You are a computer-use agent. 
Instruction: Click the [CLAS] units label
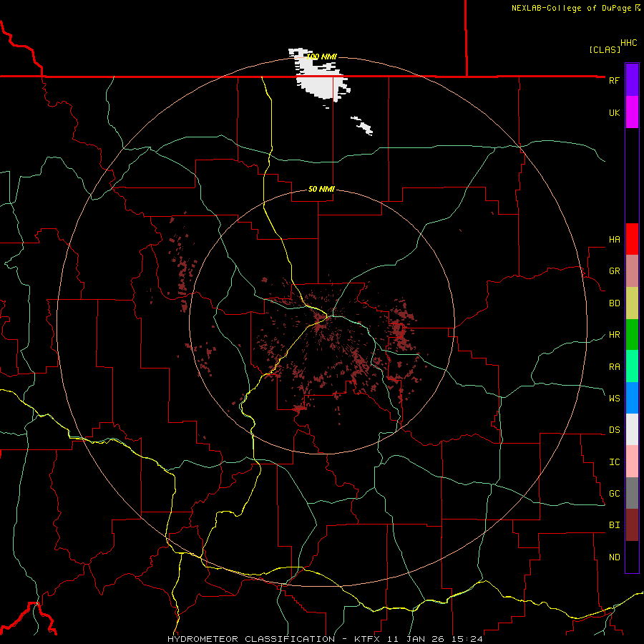pyautogui.click(x=605, y=49)
